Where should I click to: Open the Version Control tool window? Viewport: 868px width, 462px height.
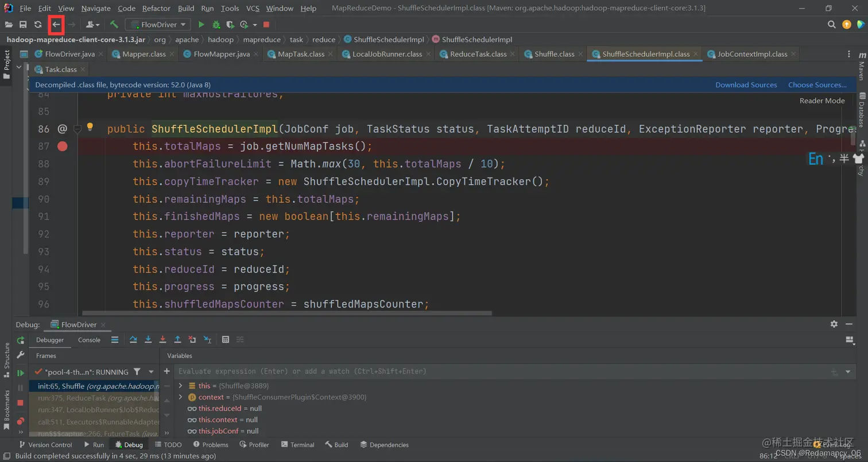(x=45, y=445)
